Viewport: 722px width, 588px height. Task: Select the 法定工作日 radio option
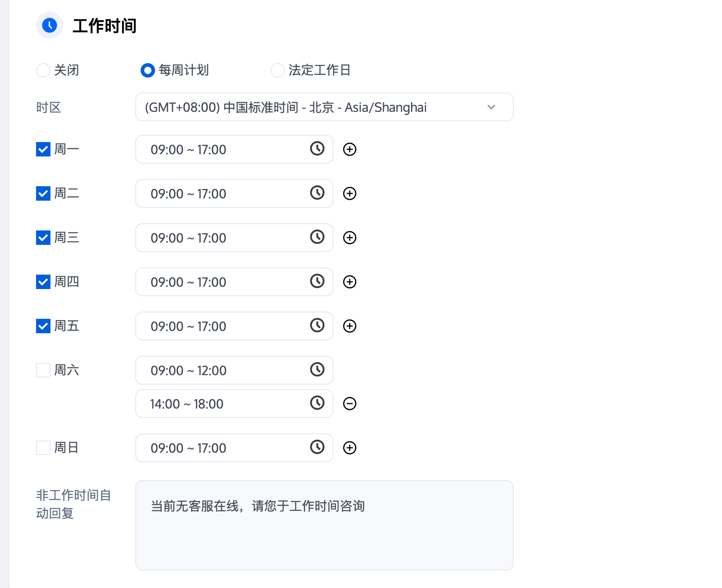click(278, 70)
